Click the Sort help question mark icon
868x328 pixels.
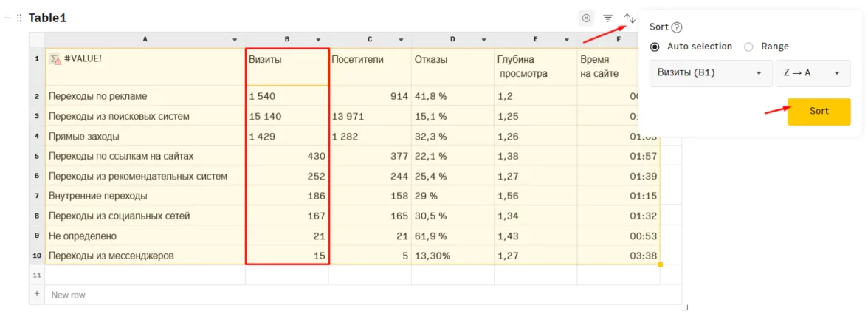677,27
